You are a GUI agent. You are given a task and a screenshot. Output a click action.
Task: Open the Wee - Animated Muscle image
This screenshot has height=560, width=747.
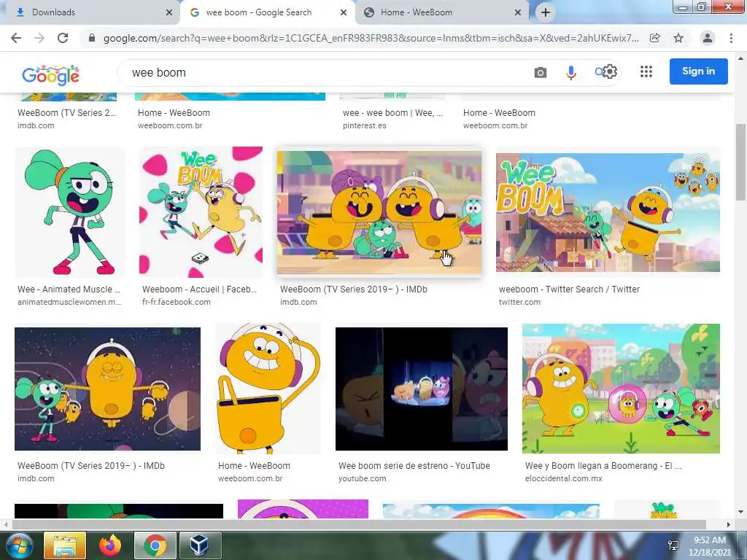pos(69,212)
